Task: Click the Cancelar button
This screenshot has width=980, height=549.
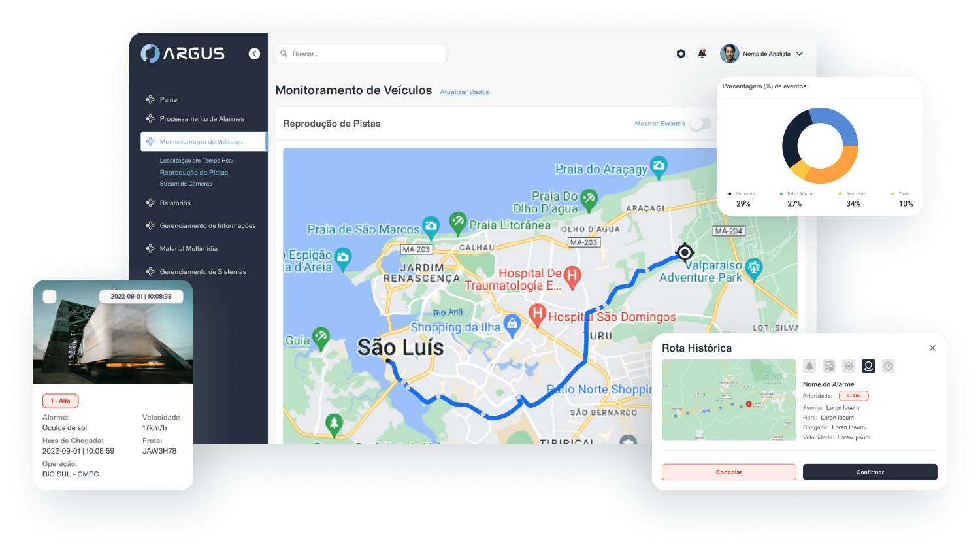Action: (729, 472)
